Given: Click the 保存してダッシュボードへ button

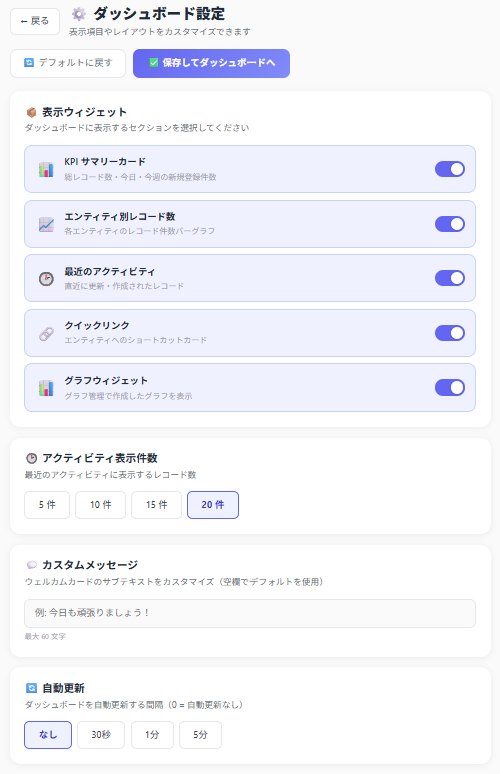Looking at the screenshot, I should click(211, 63).
